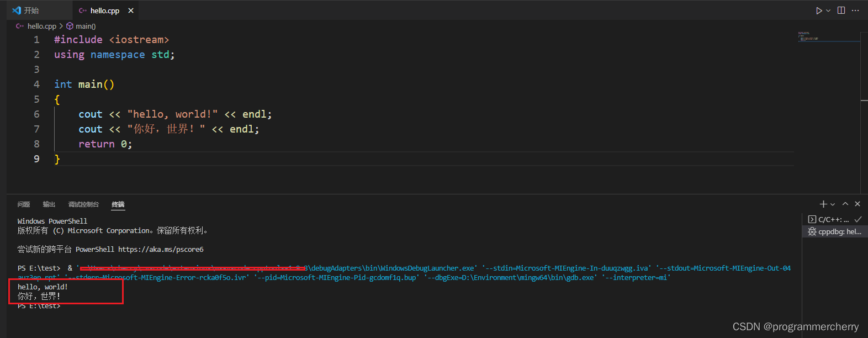Select the cppdbg: hel... terminal entry

coord(834,231)
